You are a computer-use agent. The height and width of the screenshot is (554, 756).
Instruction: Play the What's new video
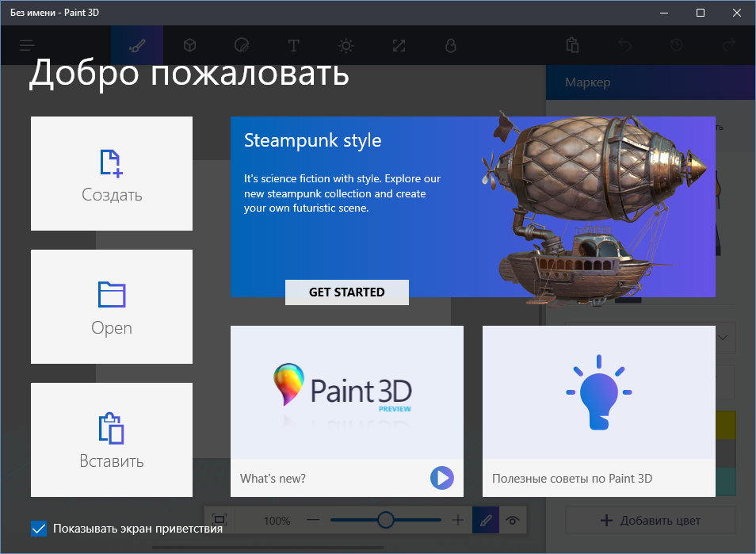point(442,478)
